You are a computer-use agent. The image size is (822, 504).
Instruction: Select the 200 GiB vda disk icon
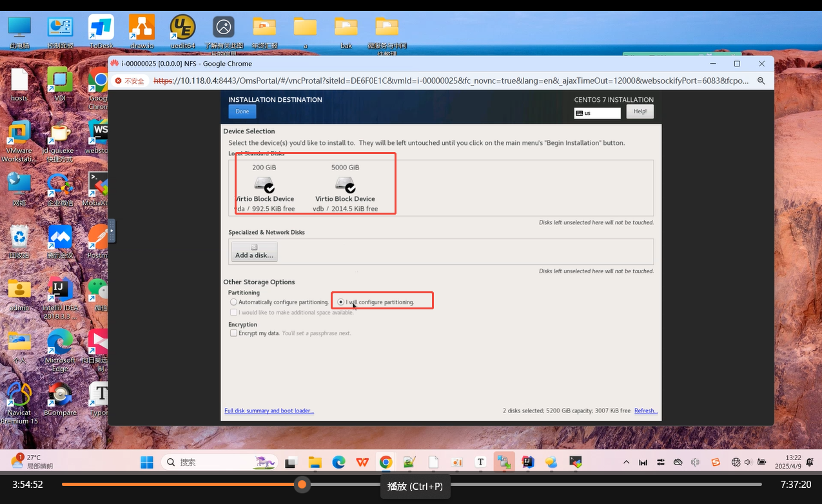(264, 184)
